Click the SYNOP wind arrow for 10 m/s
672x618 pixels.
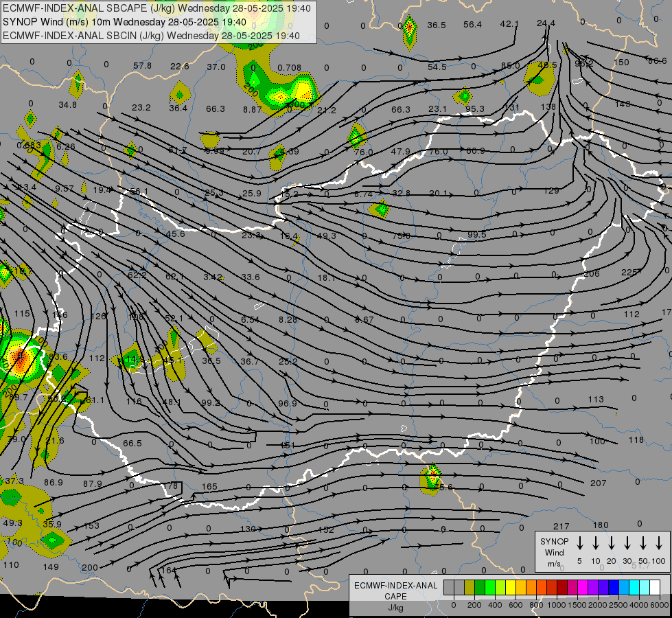[x=596, y=542]
